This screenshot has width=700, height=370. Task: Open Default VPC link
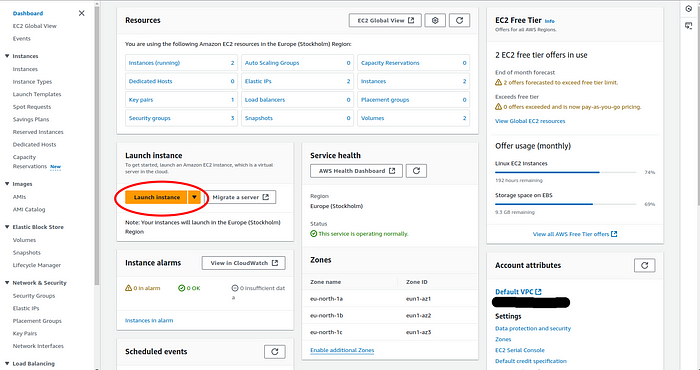518,292
